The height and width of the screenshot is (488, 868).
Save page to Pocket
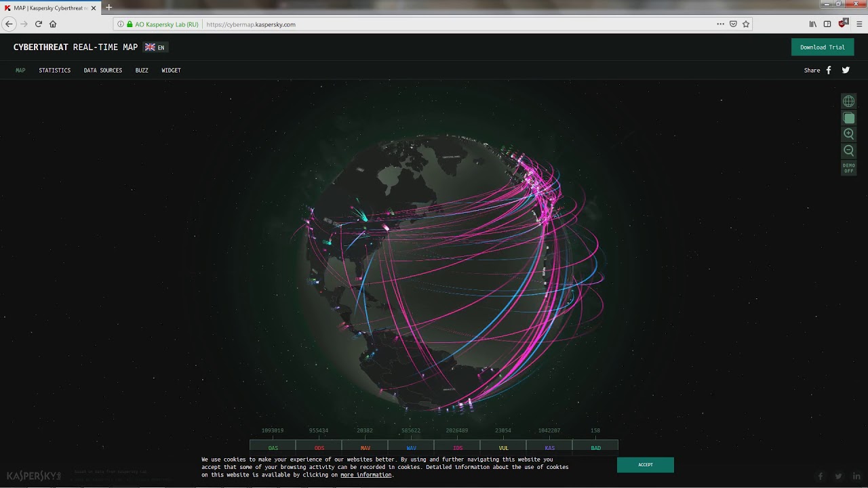click(733, 24)
